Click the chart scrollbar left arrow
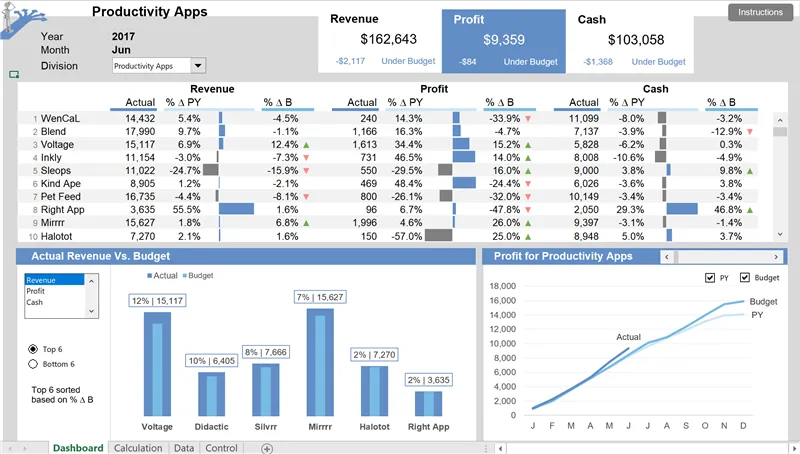 tap(668, 257)
